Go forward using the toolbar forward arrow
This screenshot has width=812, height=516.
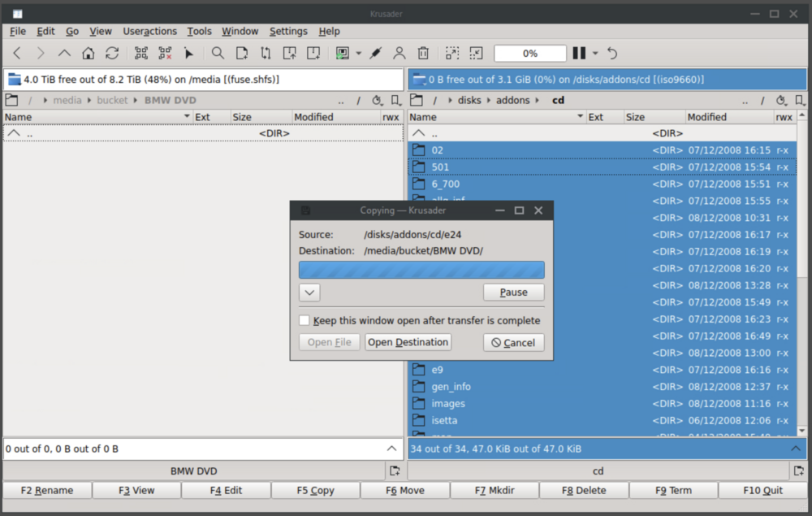(x=41, y=53)
